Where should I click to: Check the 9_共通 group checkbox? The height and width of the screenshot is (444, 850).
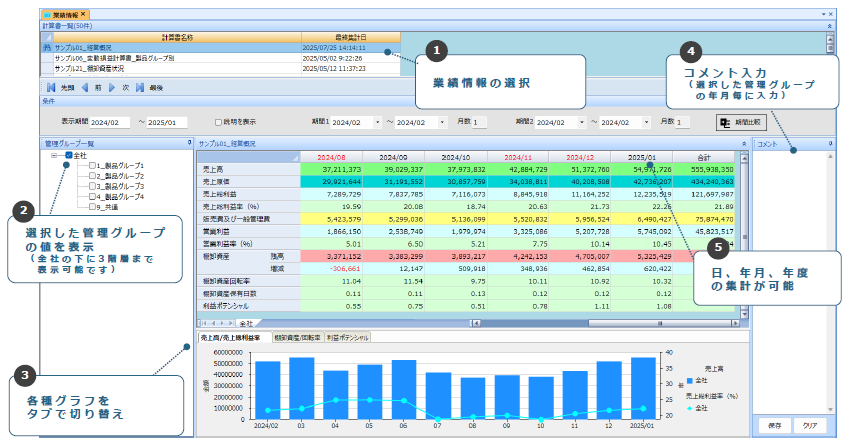click(x=93, y=206)
